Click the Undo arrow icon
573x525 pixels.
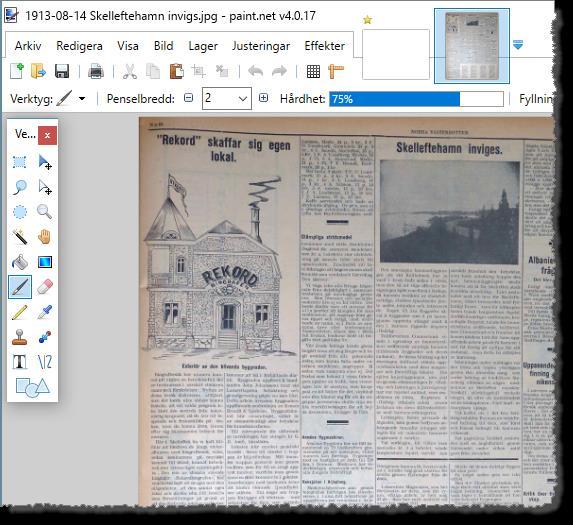[x=255, y=71]
